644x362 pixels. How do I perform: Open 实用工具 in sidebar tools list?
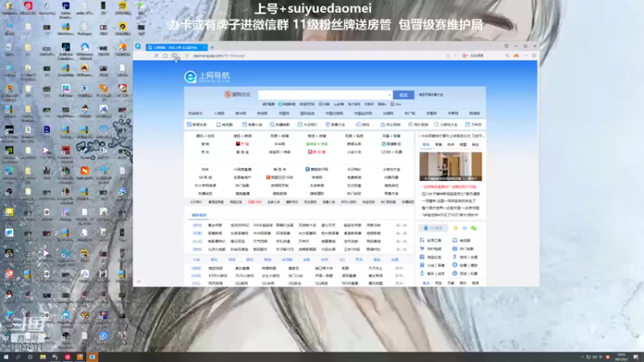[431, 240]
